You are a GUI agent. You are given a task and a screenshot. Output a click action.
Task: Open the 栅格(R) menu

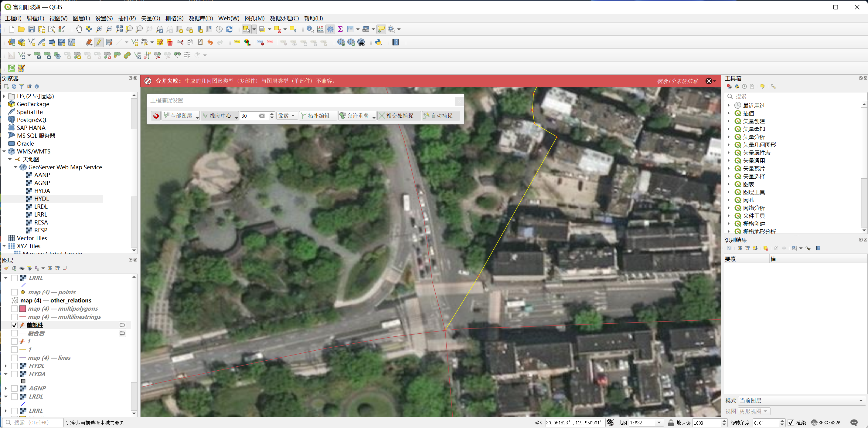pyautogui.click(x=174, y=18)
